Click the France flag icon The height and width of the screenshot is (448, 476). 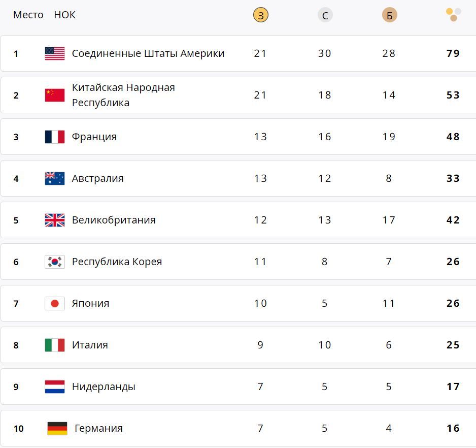(x=54, y=136)
